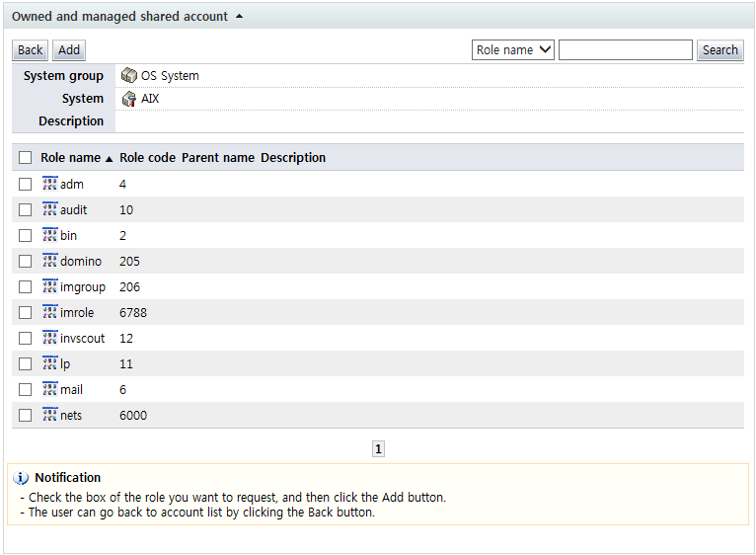Click the Notification info icon
Image resolution: width=756 pixels, height=555 pixels.
tap(21, 478)
